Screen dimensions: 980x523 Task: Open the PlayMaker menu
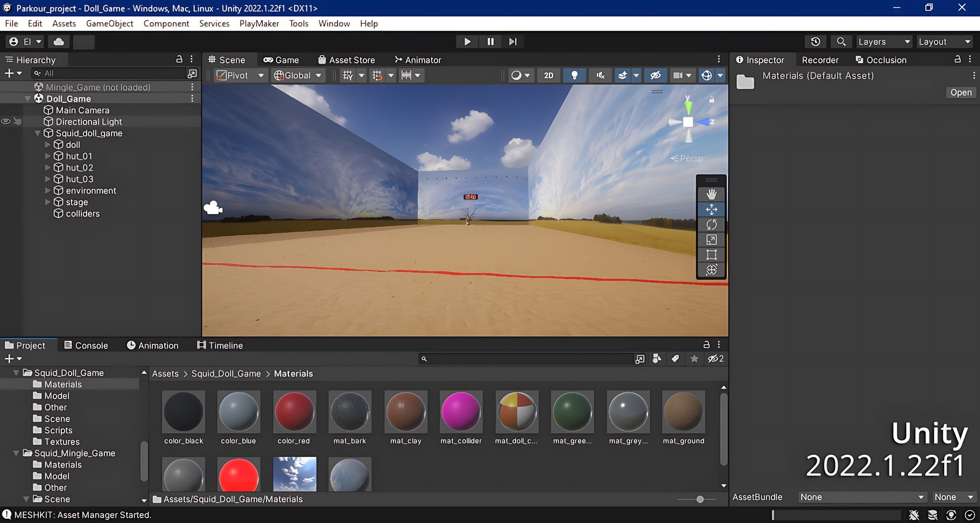coord(259,24)
